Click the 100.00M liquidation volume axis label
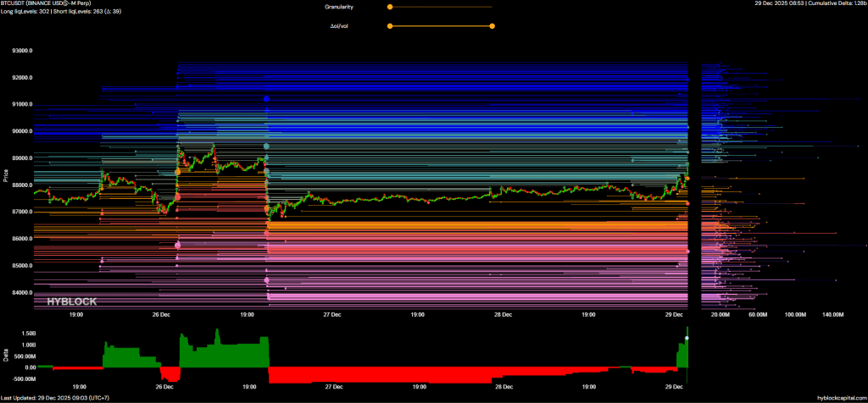 [x=794, y=314]
